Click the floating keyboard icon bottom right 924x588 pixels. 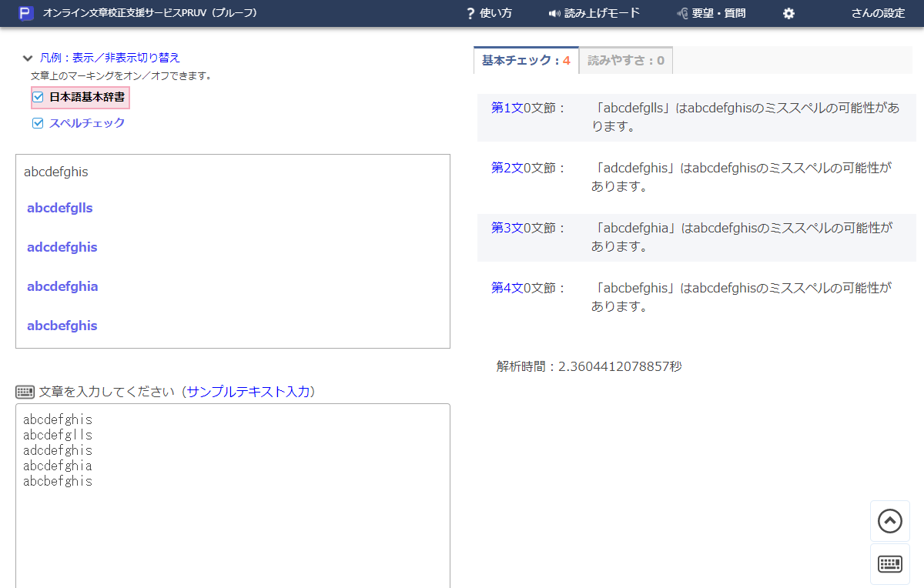point(889,563)
